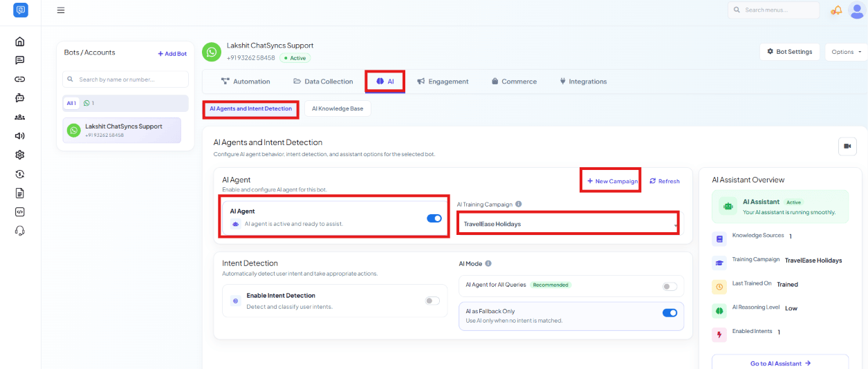
Task: Click the video camera tutorial icon
Action: (x=847, y=146)
